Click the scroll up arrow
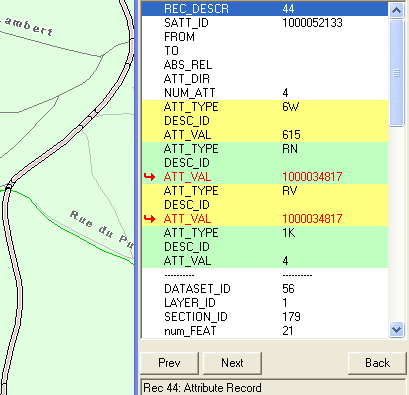The width and height of the screenshot is (409, 395). (x=396, y=10)
